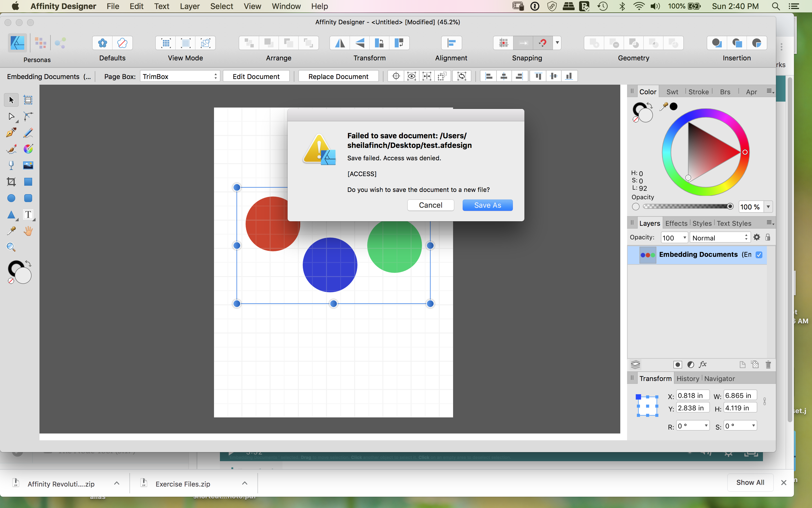Click Flip Horizontal in Transform group

[x=340, y=43]
